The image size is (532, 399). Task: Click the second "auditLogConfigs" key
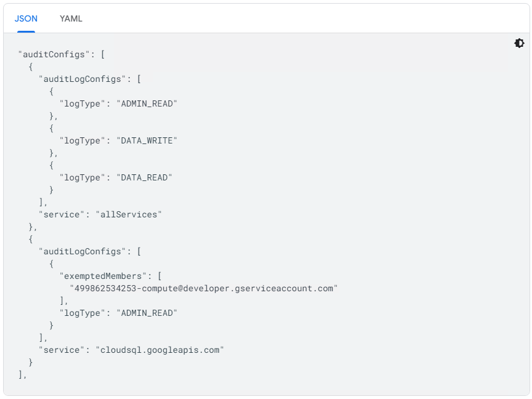click(x=83, y=251)
